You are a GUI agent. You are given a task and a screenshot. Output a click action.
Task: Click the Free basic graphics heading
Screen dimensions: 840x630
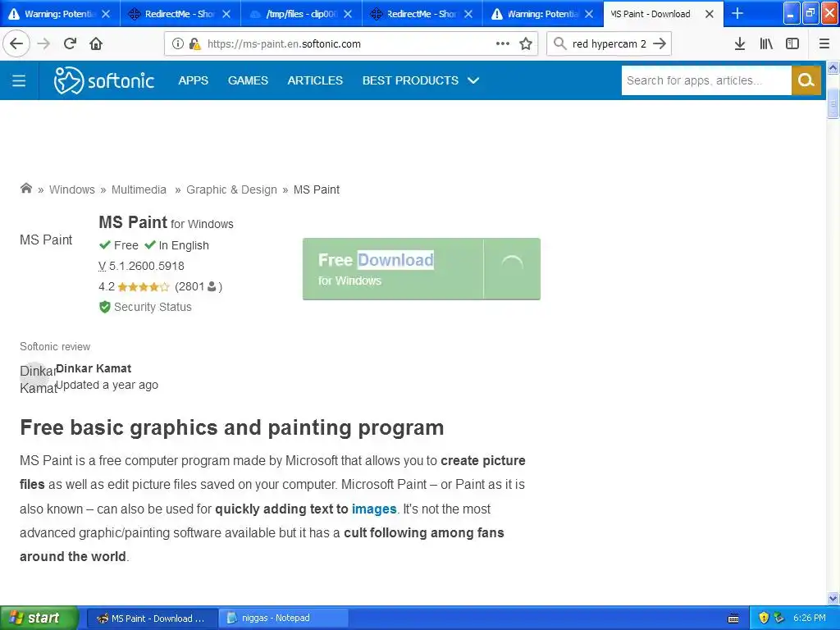tap(232, 427)
